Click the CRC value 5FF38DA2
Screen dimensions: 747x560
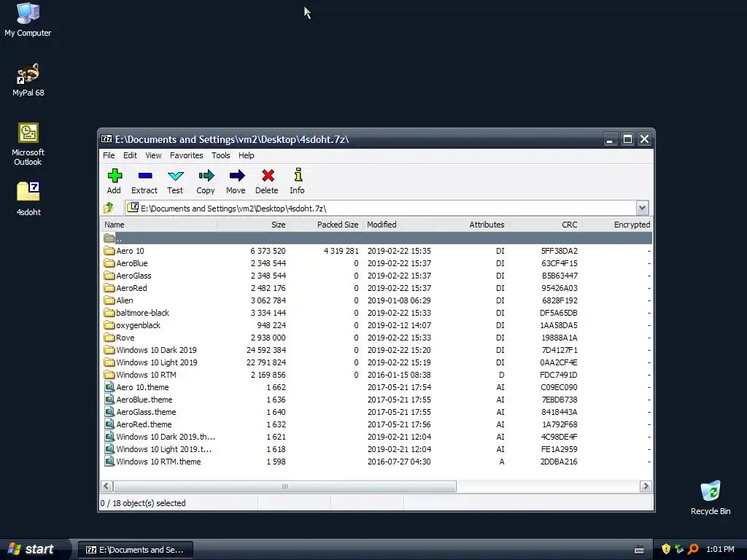click(559, 251)
